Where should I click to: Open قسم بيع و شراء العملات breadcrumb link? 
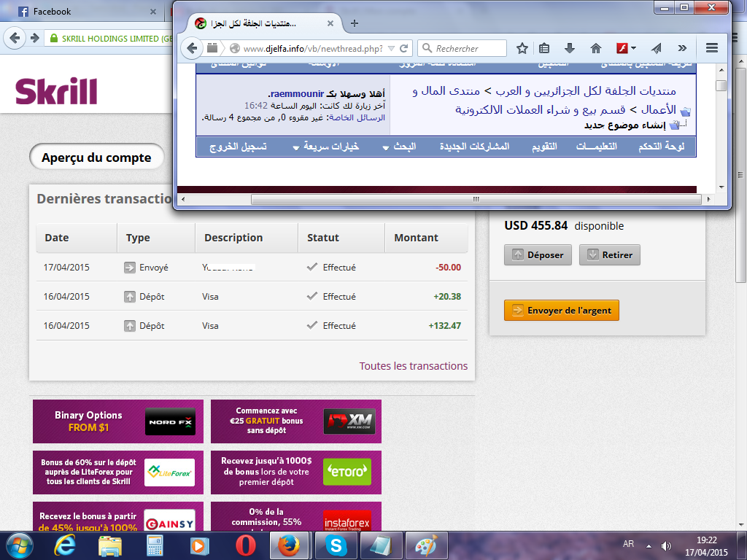[541, 110]
